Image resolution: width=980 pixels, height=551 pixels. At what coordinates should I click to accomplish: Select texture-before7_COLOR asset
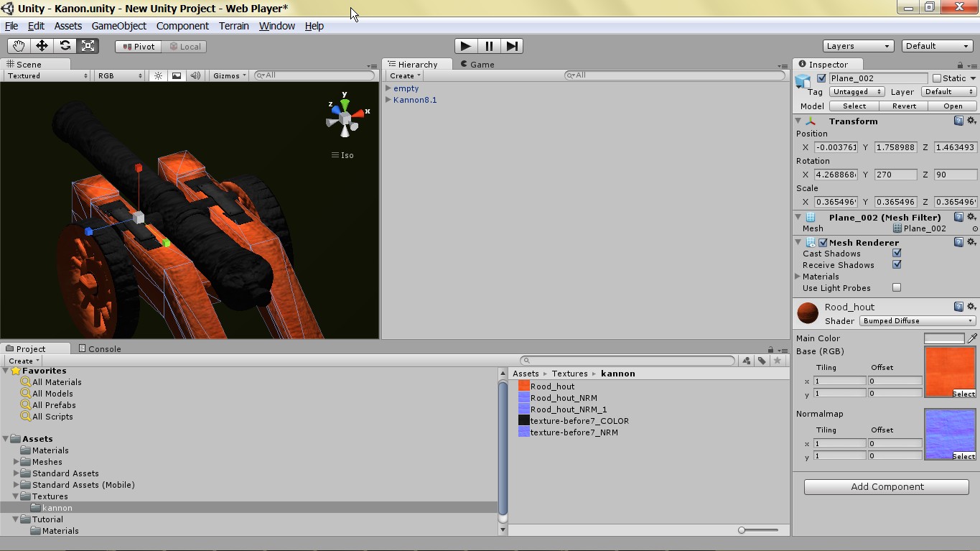(x=579, y=421)
